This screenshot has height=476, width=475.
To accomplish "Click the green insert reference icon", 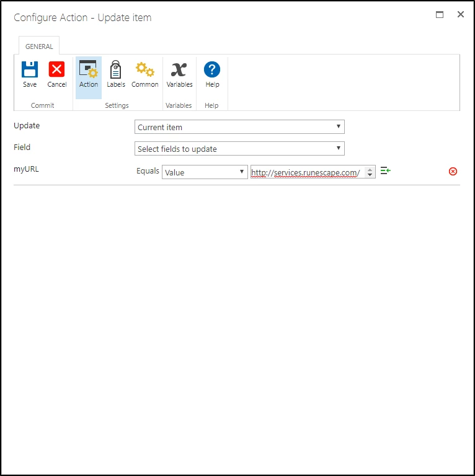I will point(386,170).
